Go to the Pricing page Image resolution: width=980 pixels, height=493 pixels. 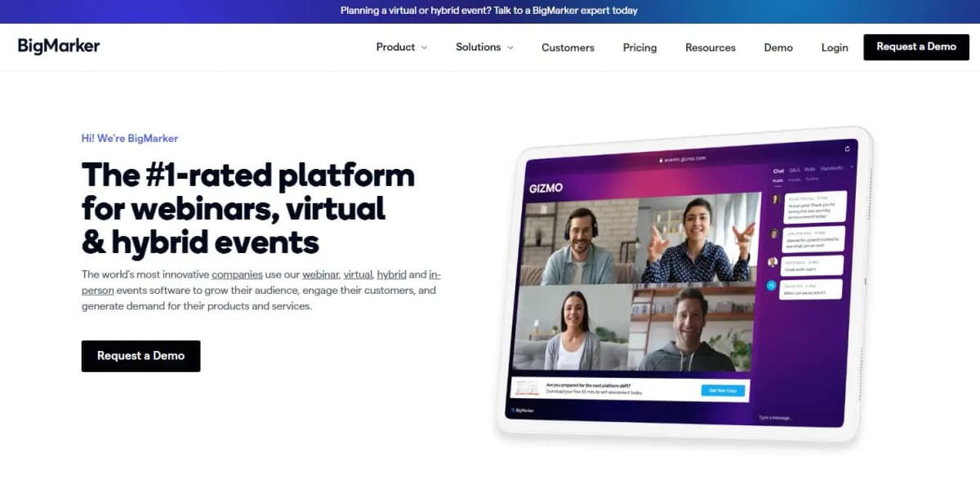pyautogui.click(x=639, y=47)
